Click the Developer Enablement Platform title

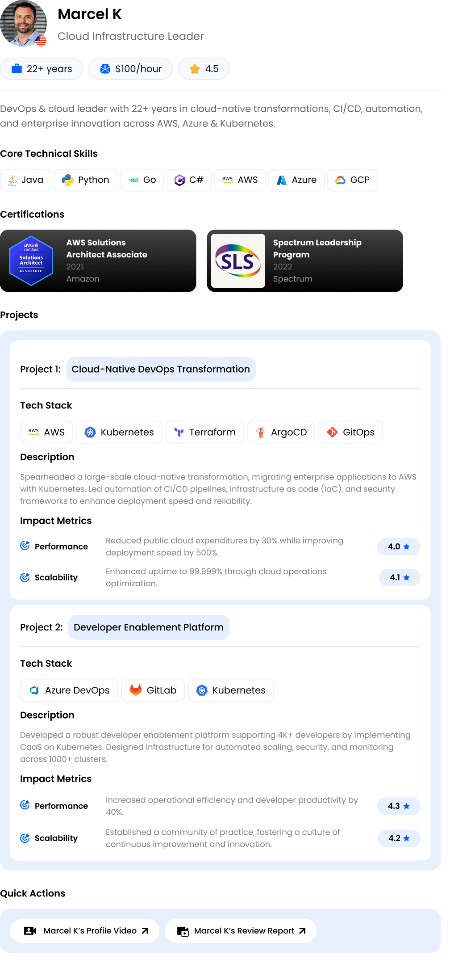[x=149, y=627]
